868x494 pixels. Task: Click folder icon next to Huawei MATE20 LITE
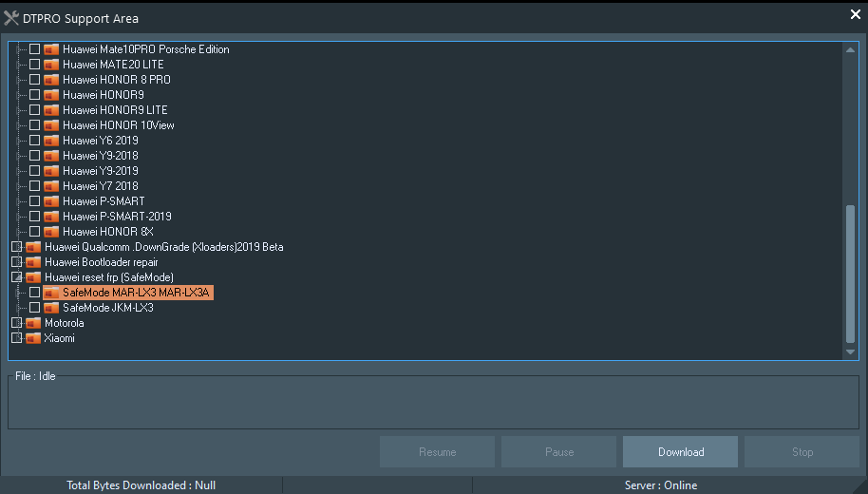(51, 65)
